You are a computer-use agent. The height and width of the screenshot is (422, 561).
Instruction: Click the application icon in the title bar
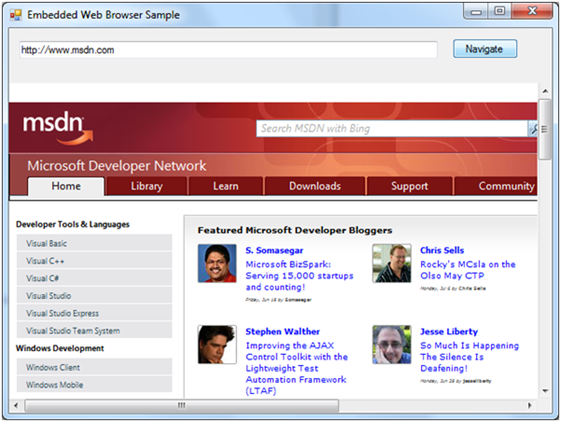16,15
